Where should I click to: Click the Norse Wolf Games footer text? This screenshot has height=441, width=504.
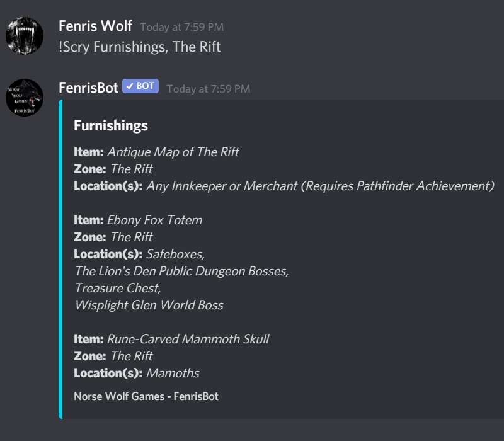[x=146, y=396]
